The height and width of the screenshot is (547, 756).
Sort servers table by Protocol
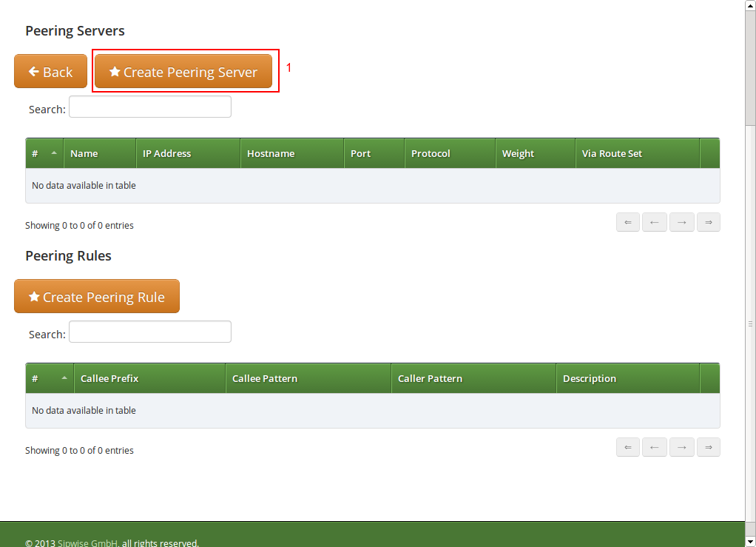pyautogui.click(x=450, y=153)
